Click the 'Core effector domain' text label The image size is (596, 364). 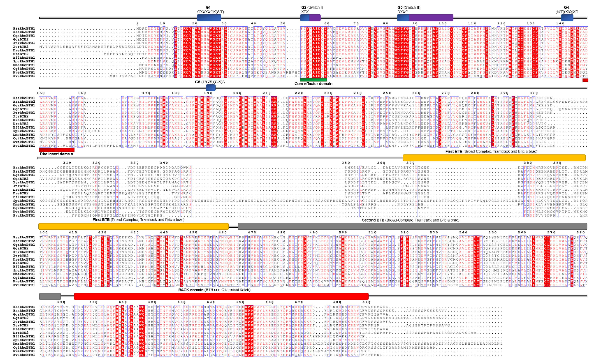point(313,84)
